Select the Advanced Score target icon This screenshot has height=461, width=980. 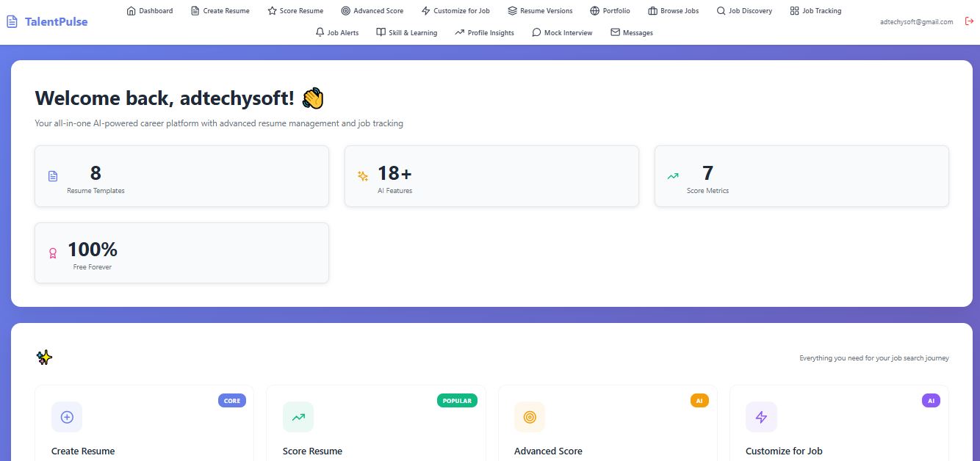point(345,10)
